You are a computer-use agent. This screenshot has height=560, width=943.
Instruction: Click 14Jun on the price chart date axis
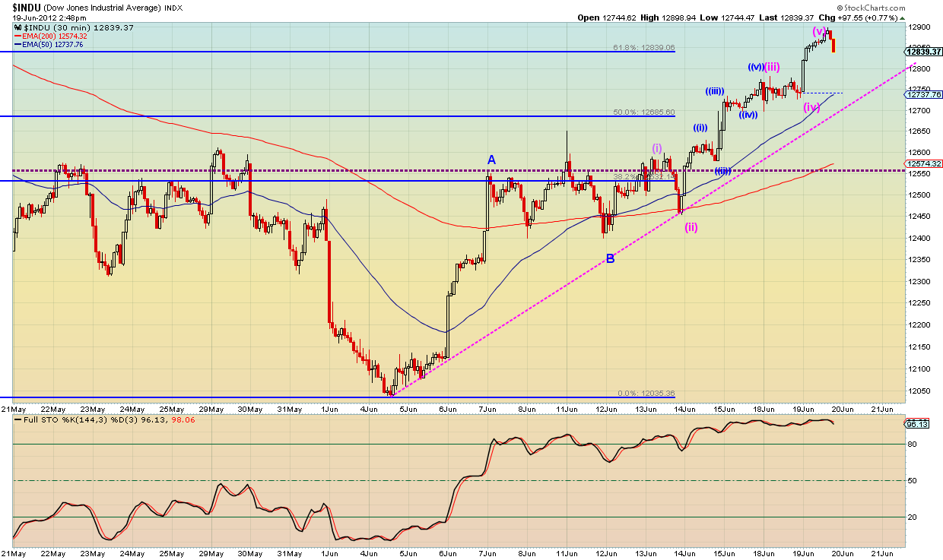(684, 408)
